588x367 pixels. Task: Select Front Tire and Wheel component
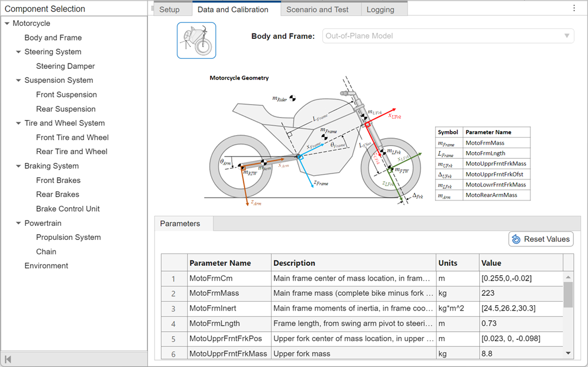click(72, 137)
